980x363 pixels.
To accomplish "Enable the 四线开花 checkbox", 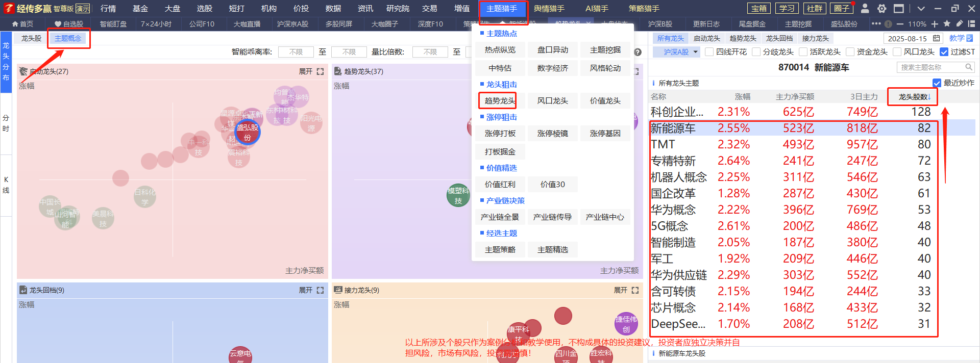I will tap(709, 52).
